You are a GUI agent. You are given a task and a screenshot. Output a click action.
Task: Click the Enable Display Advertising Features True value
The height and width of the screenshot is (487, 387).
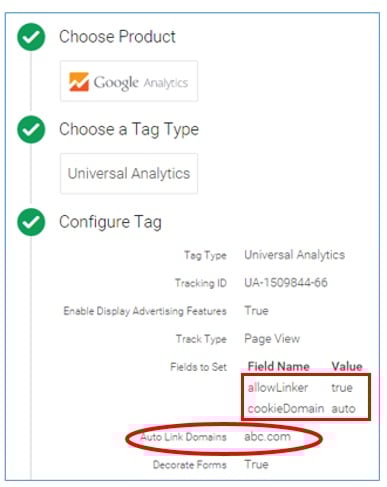pyautogui.click(x=256, y=311)
